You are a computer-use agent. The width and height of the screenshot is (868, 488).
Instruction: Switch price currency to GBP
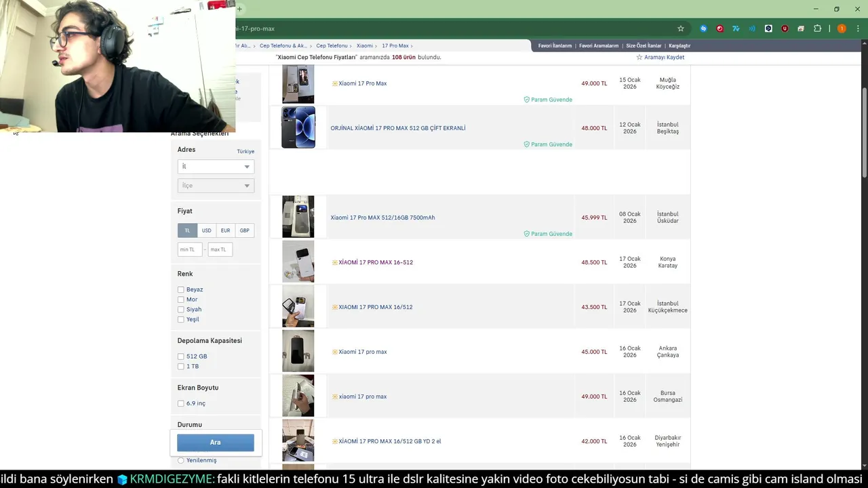tap(244, 230)
